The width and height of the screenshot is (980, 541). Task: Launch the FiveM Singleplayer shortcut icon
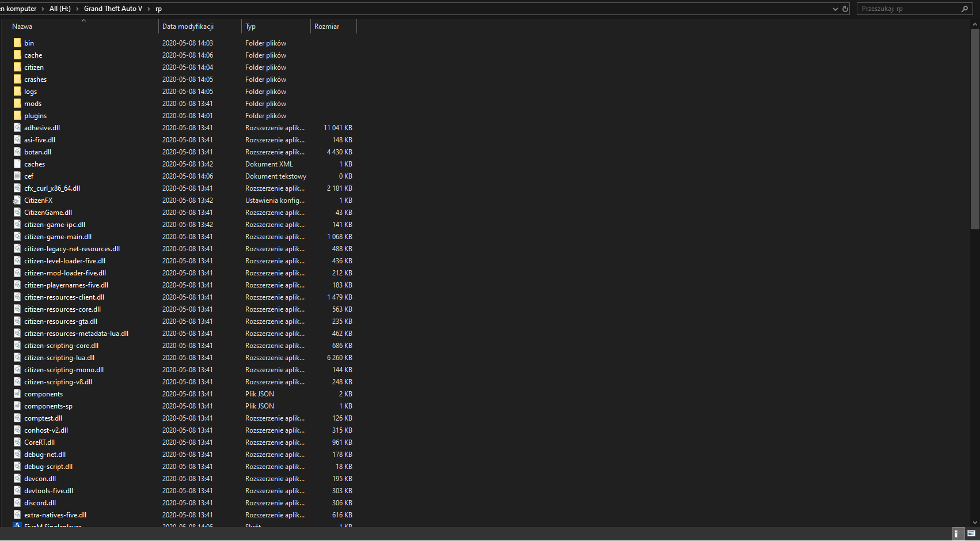pos(17,525)
